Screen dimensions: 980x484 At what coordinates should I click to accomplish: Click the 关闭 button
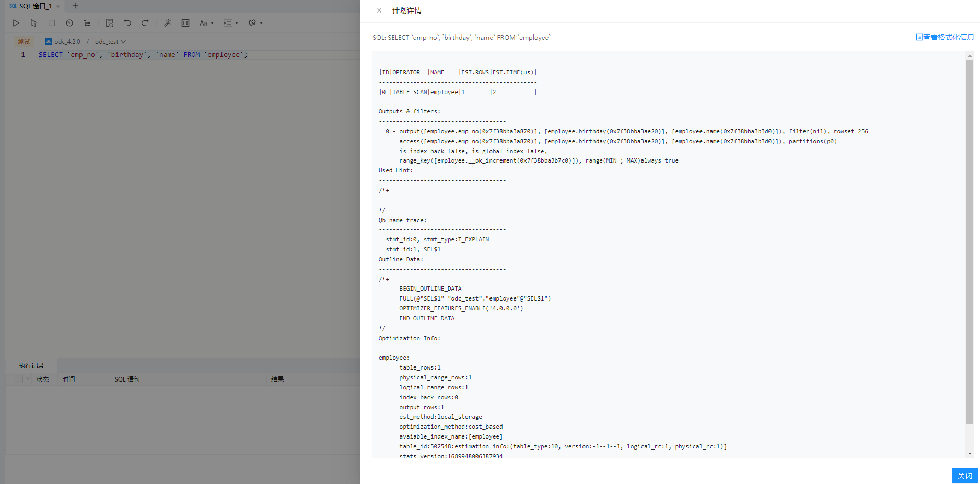965,476
